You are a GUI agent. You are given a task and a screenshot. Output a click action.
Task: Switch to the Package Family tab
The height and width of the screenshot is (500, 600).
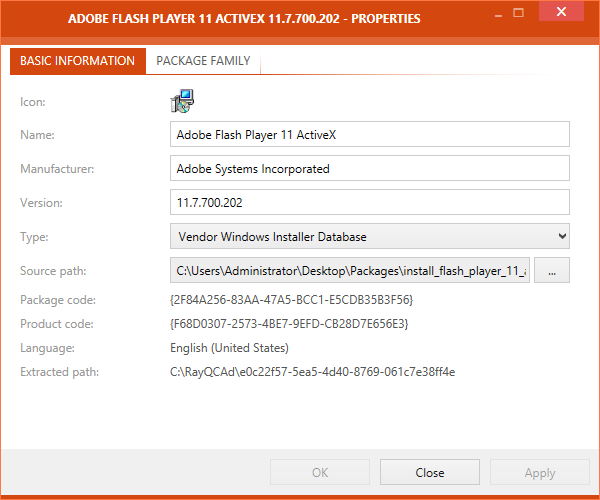[203, 61]
